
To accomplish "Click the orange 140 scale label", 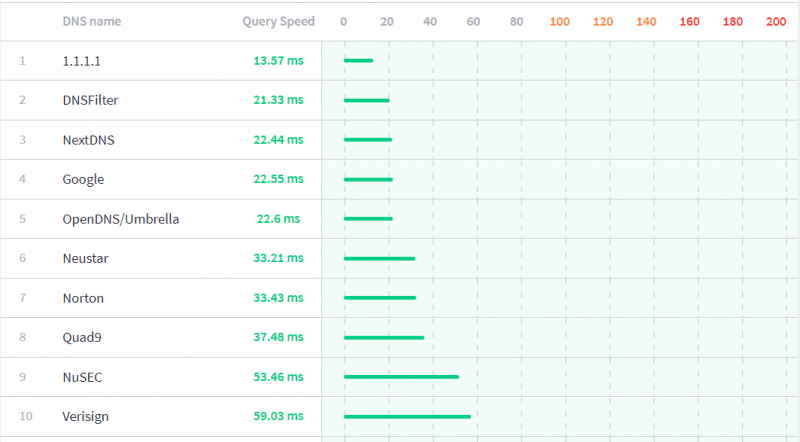I will click(646, 22).
